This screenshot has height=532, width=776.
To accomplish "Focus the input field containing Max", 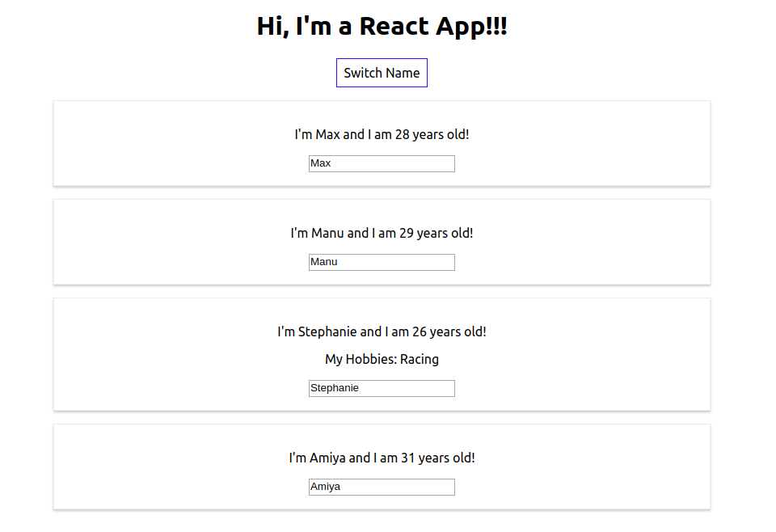I will tap(382, 163).
